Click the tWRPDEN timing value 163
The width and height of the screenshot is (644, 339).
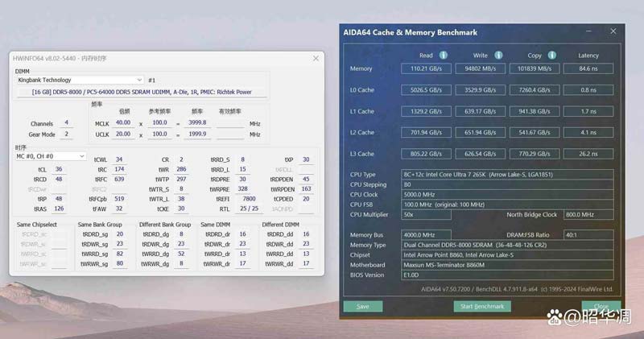(306, 189)
